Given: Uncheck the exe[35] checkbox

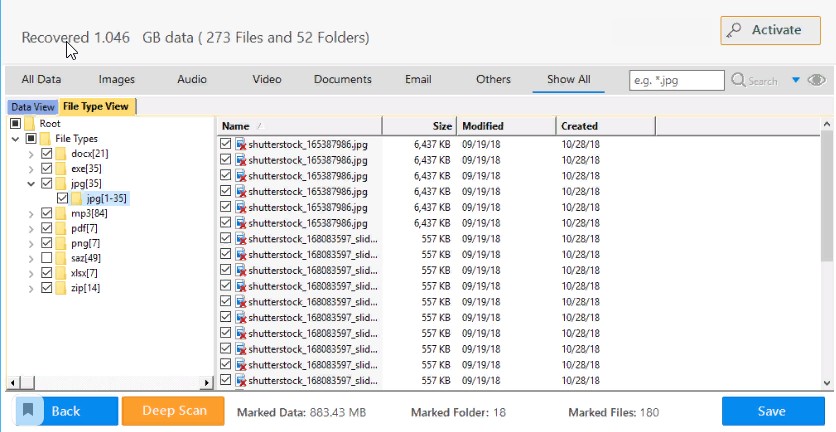Looking at the screenshot, I should 46,169.
